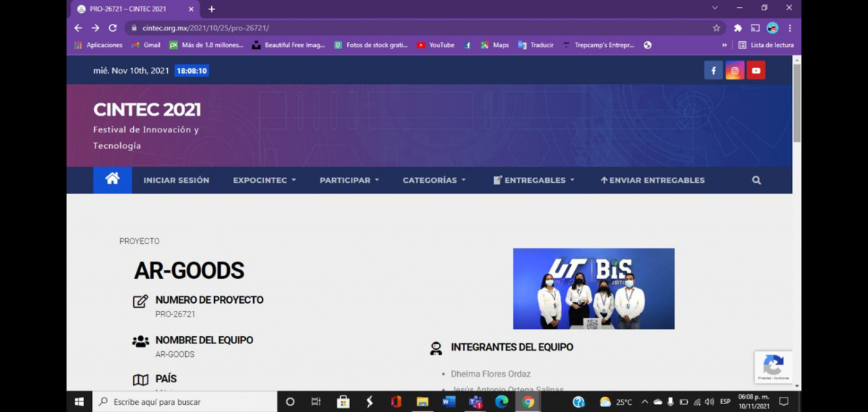The width and height of the screenshot is (868, 412).
Task: Click the page vertical scrollbar thumb
Action: click(797, 102)
